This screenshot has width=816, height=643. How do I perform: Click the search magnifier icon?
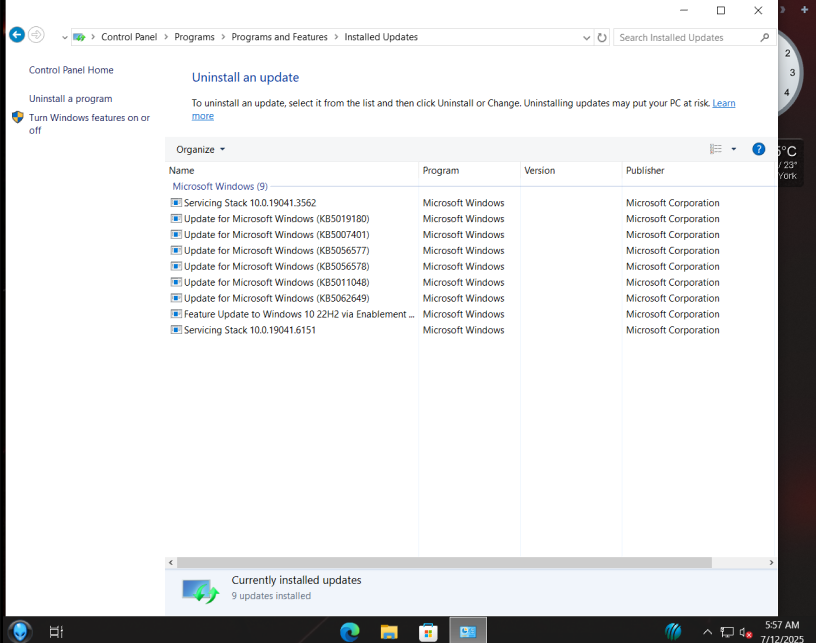coord(764,37)
